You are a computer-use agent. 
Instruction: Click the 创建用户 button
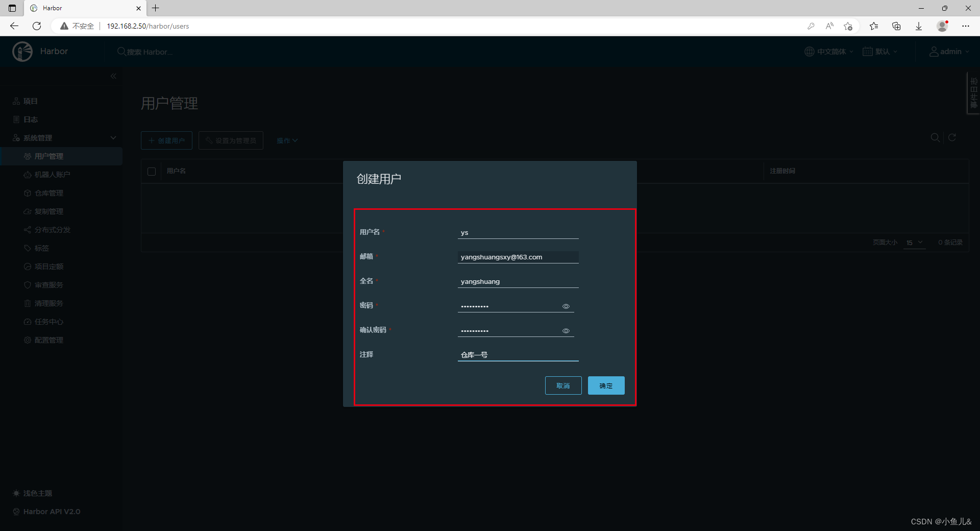(166, 140)
